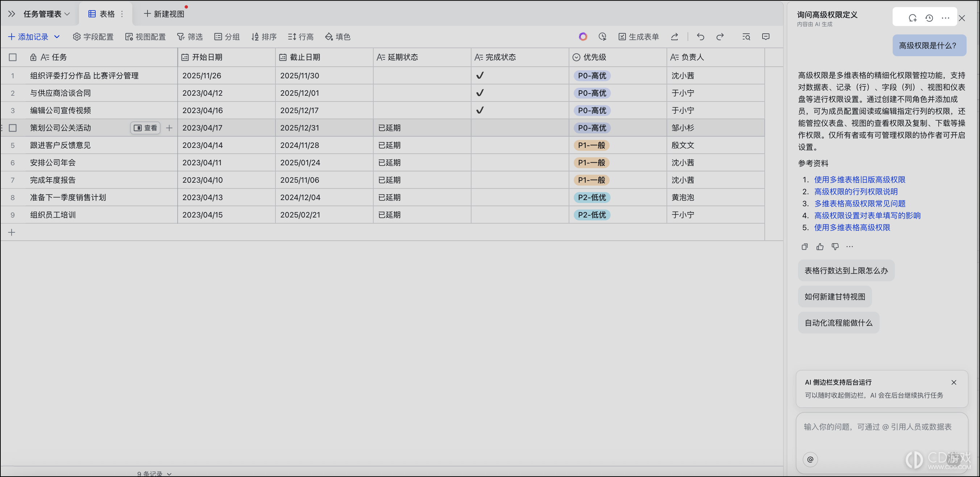Click the 完成状态 column header

pos(520,57)
